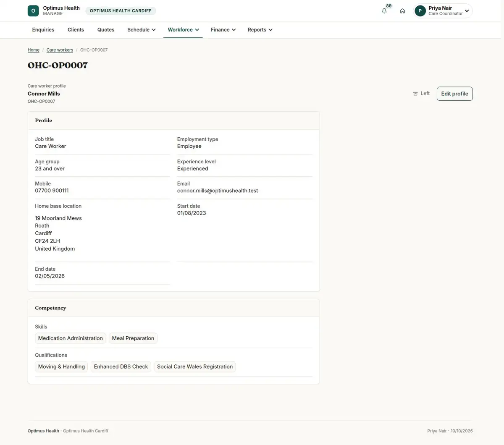Viewport: 504px width, 445px height.
Task: Go to the Enquiries tab
Action: coord(43,30)
